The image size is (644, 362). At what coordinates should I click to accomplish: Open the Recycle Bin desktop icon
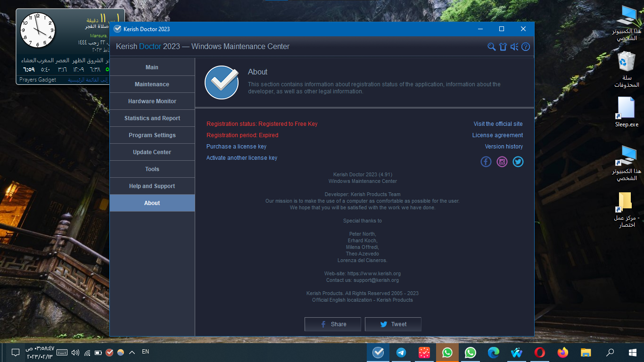point(627,70)
